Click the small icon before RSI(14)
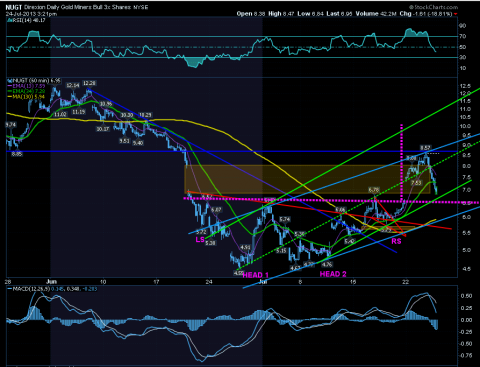The width and height of the screenshot is (480, 367). [x=9, y=20]
